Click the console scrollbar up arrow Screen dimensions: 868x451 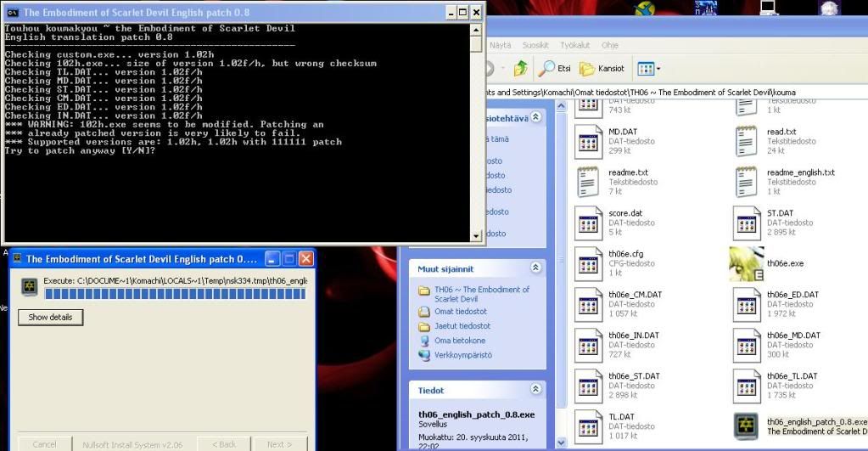point(476,29)
